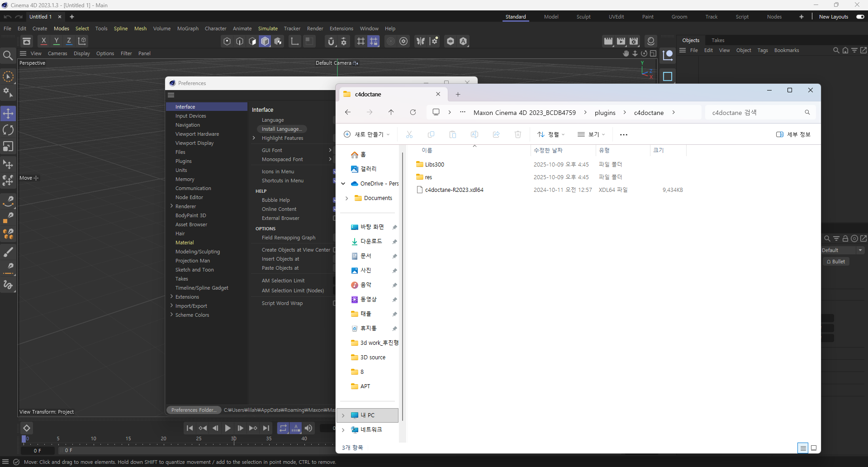
Task: Click the search magnifier in Objects panel
Action: coord(836,50)
